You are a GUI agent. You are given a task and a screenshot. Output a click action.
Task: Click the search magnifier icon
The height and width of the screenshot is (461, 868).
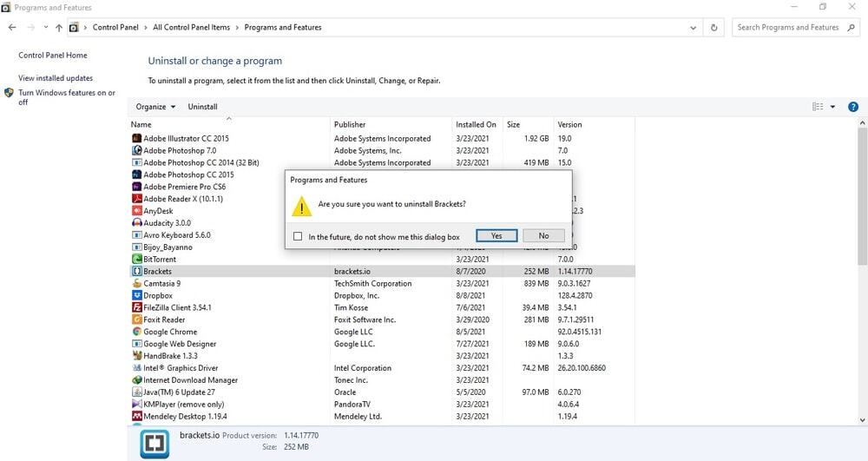tap(851, 27)
